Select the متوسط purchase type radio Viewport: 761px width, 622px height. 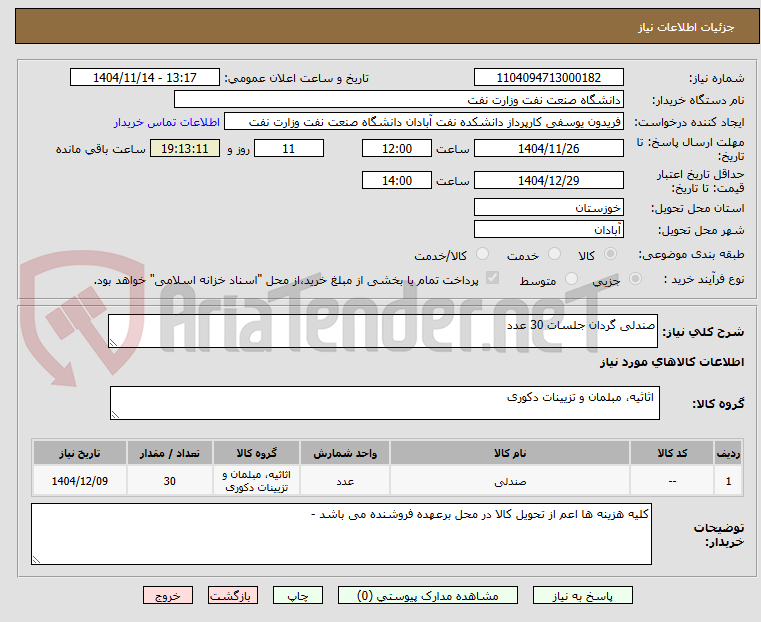(572, 278)
